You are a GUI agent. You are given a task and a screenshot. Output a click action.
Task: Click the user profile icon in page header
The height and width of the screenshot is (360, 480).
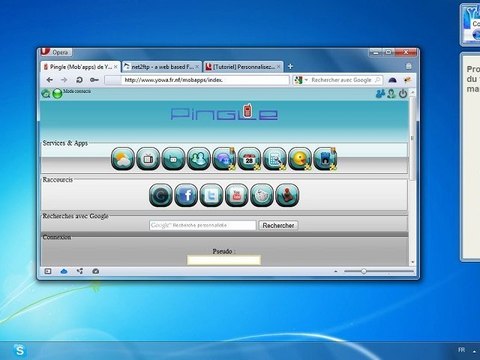coord(391,94)
